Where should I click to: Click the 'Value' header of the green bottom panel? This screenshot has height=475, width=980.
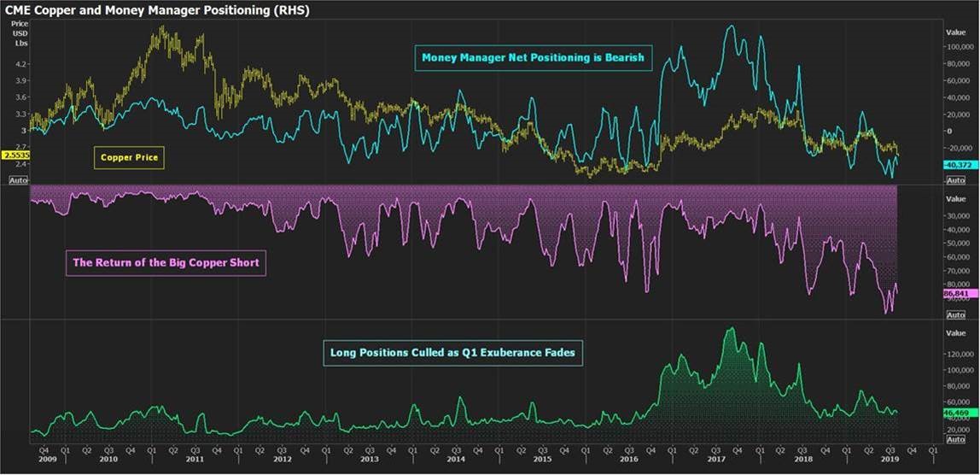[x=955, y=332]
